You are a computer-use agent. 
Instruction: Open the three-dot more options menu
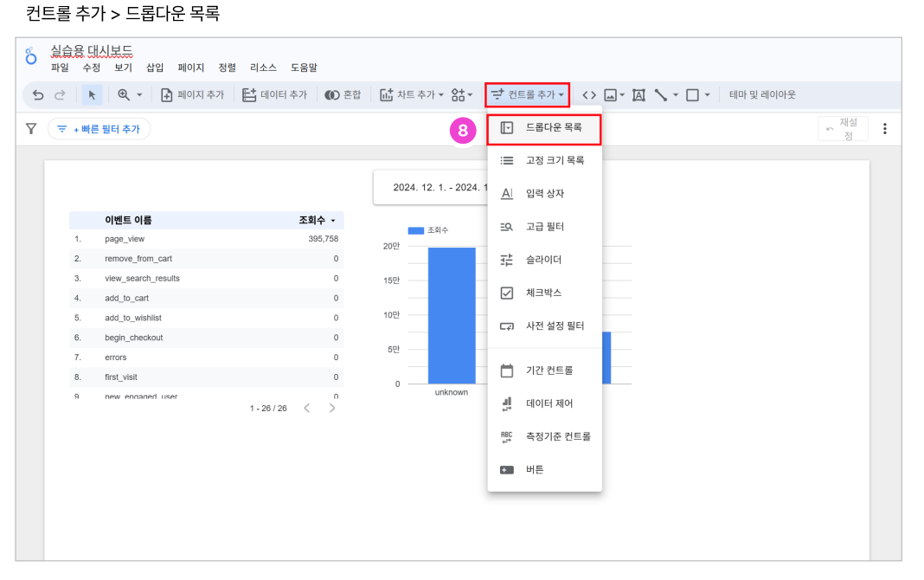(884, 128)
